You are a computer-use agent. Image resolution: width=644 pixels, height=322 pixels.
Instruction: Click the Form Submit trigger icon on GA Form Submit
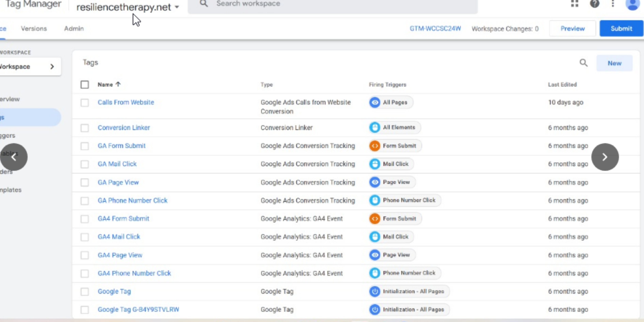coord(375,146)
